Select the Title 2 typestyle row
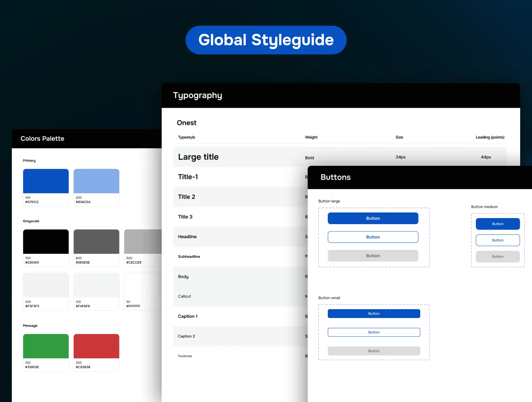Viewport: 532px width, 402px height. tap(240, 197)
